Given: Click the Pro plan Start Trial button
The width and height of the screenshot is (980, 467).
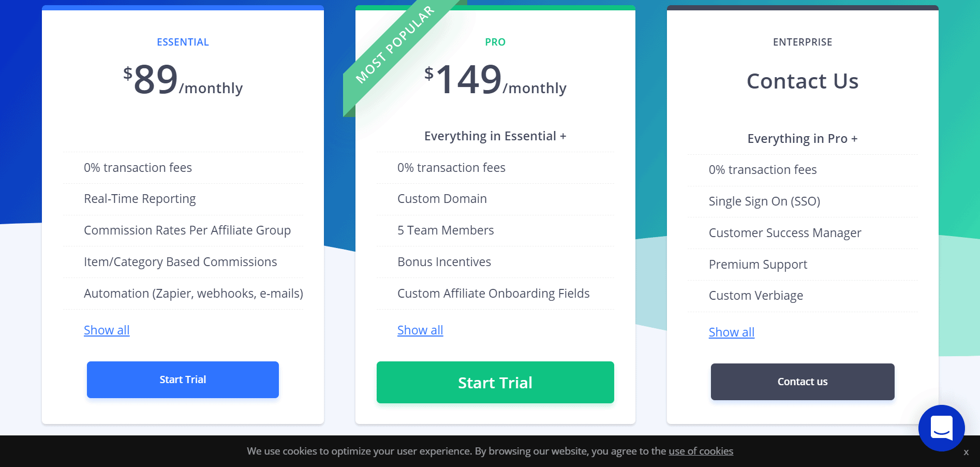Looking at the screenshot, I should click(495, 382).
